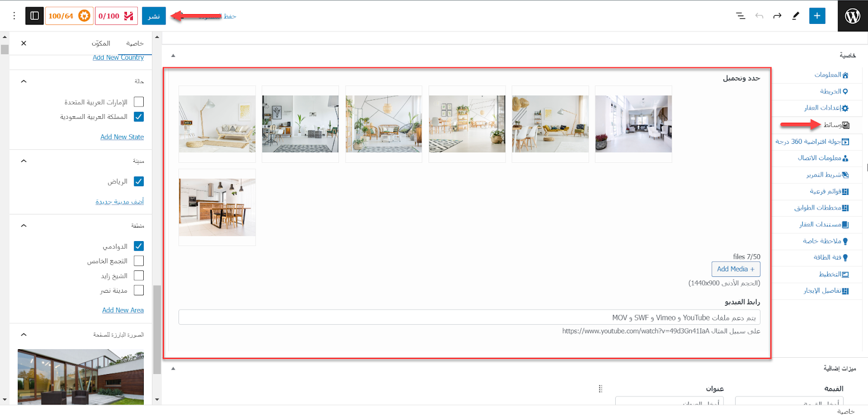Select the fourth gallery image with wooden shelves
868x417 pixels.
[467, 124]
